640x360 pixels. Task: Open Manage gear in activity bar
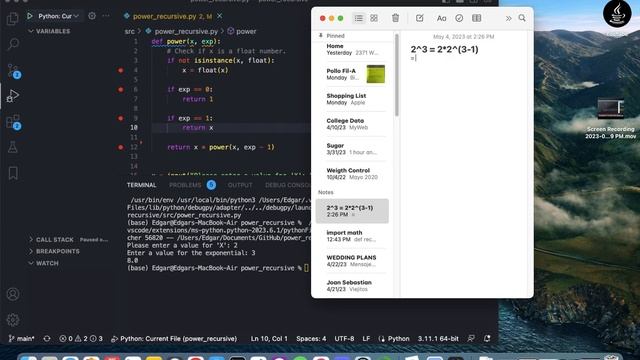(13, 320)
